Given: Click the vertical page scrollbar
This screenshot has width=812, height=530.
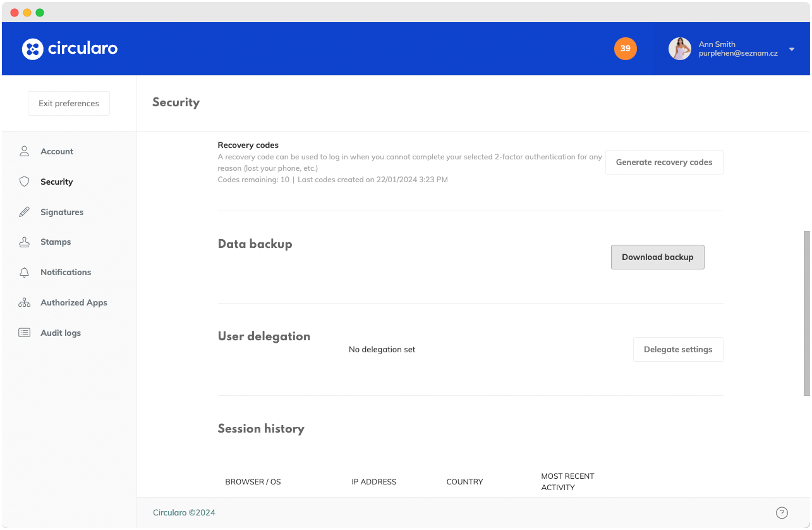Looking at the screenshot, I should [806, 313].
